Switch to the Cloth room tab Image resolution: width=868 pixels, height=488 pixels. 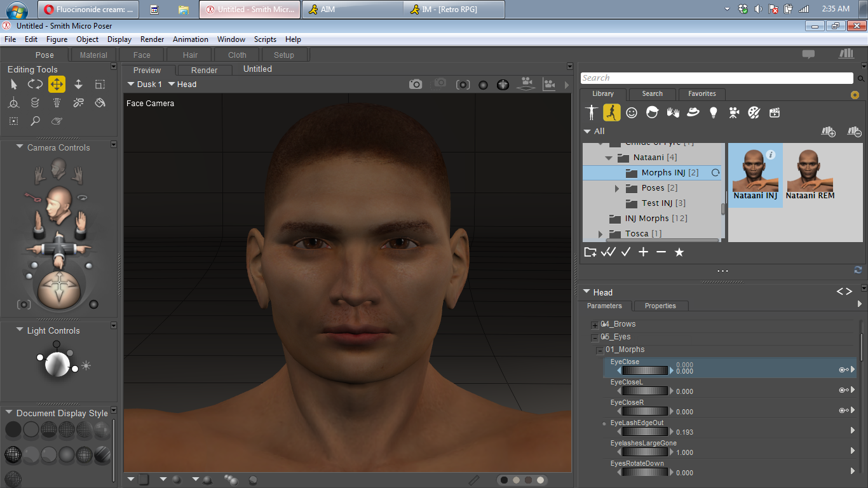pyautogui.click(x=237, y=55)
